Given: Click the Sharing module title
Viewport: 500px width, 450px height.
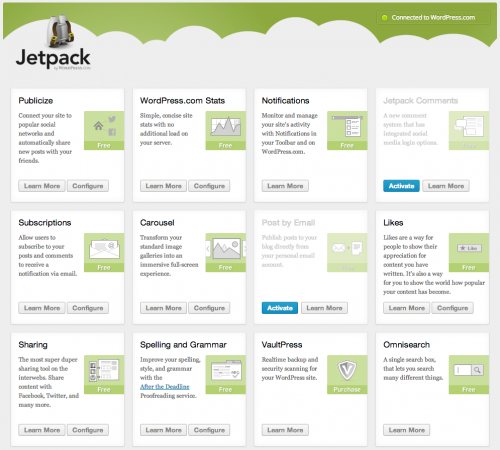Looking at the screenshot, I should pos(33,345).
